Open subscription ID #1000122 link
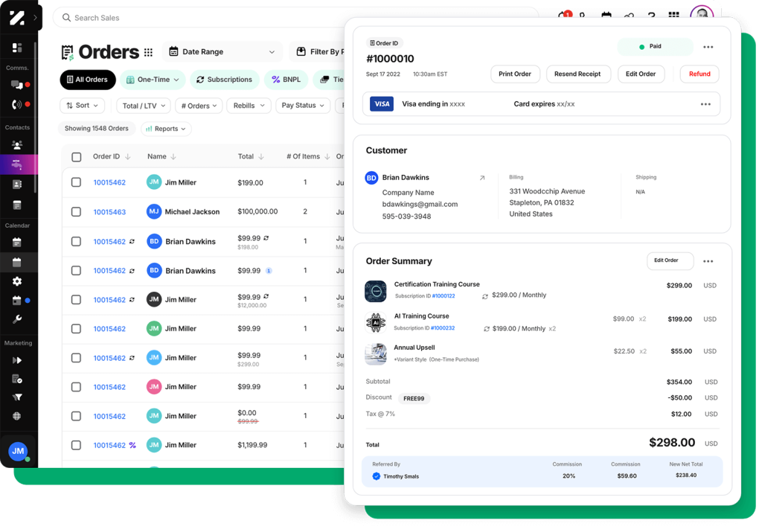The image size is (762, 532). point(444,296)
